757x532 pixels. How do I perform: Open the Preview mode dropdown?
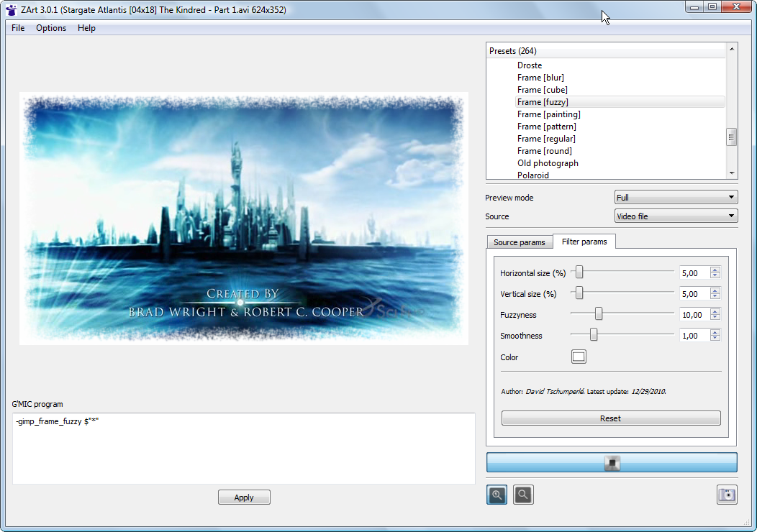tap(676, 197)
